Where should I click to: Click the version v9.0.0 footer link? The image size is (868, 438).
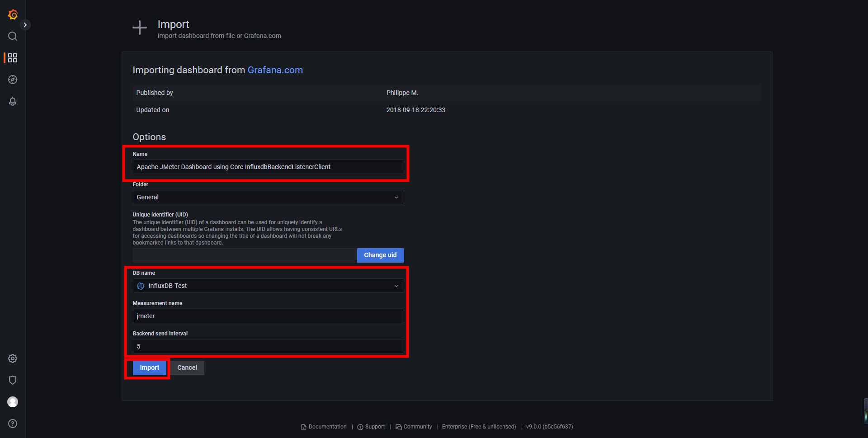click(x=549, y=427)
